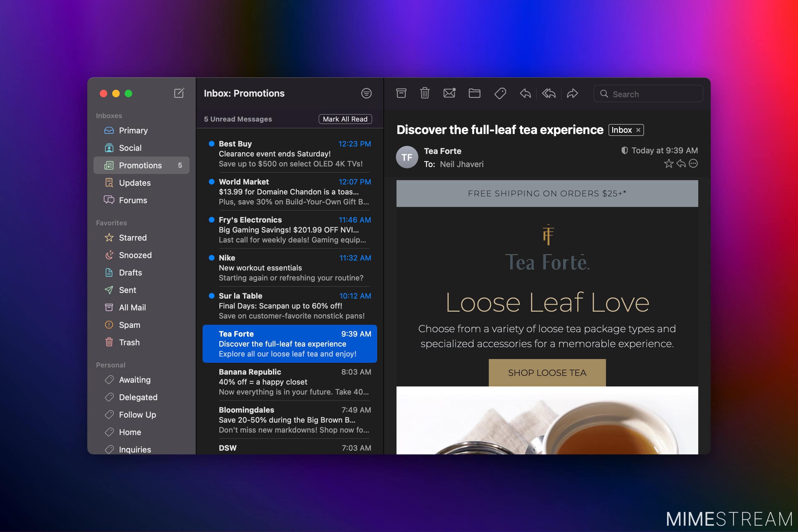This screenshot has height=532, width=798.
Task: Archive the open Tea Forte message
Action: tap(402, 93)
